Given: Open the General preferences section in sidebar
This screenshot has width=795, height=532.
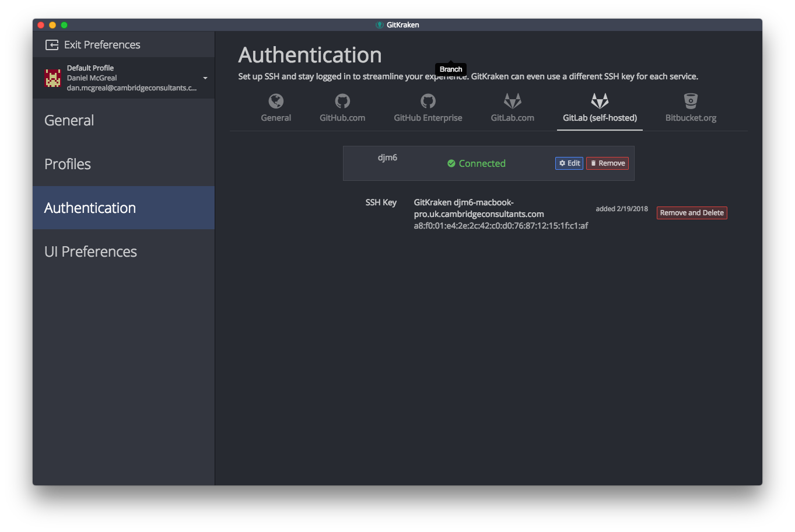Looking at the screenshot, I should coord(124,120).
